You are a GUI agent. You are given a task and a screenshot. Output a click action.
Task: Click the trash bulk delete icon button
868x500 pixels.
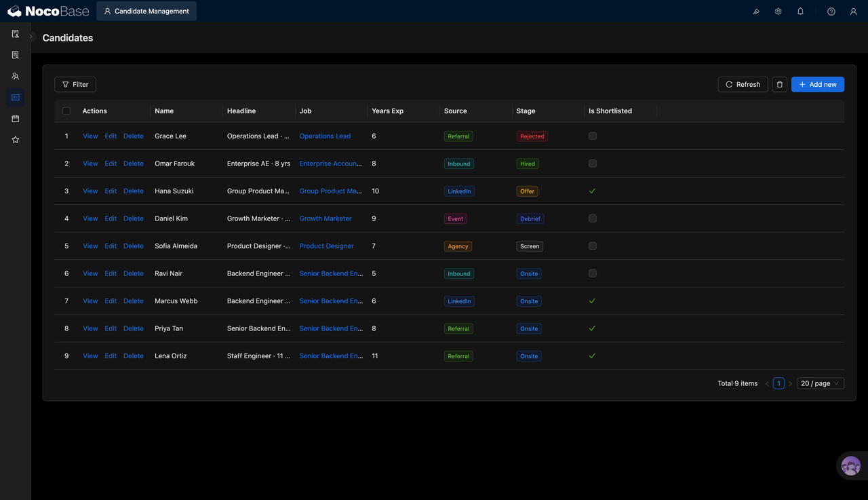779,84
